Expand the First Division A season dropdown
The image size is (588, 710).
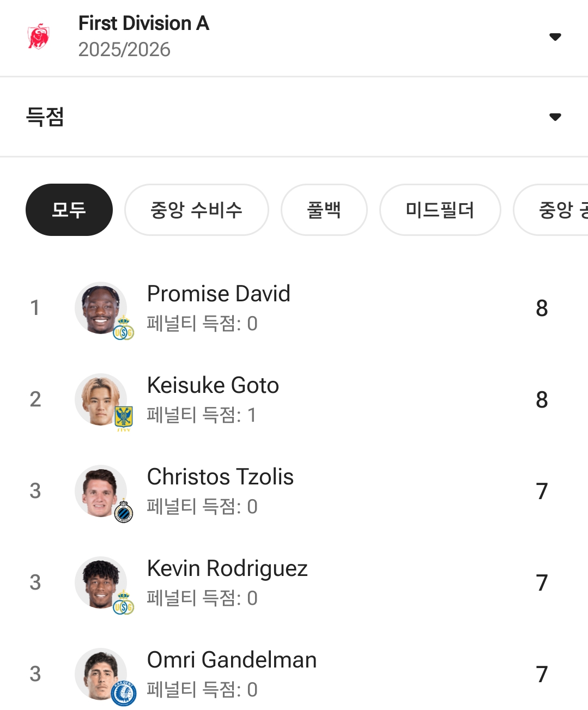(555, 37)
